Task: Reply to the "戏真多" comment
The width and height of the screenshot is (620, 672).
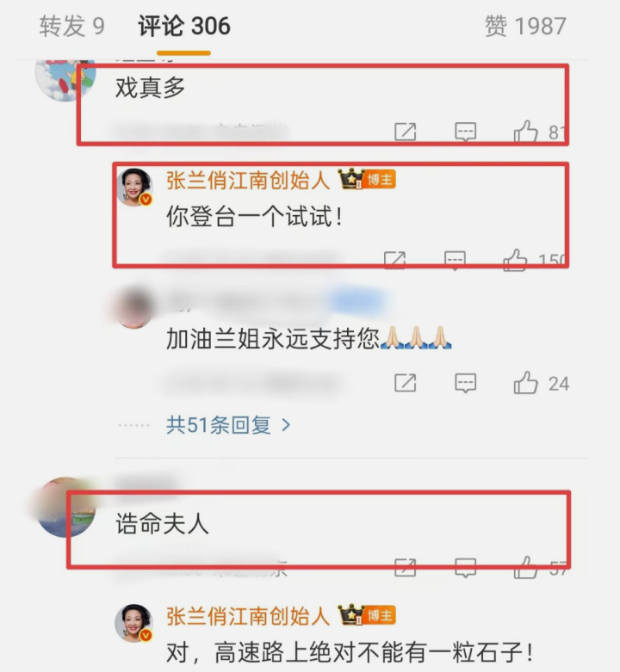Action: pos(465,132)
